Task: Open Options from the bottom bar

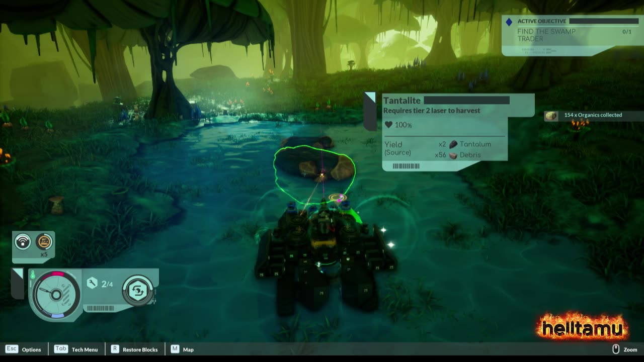Action: click(31, 349)
